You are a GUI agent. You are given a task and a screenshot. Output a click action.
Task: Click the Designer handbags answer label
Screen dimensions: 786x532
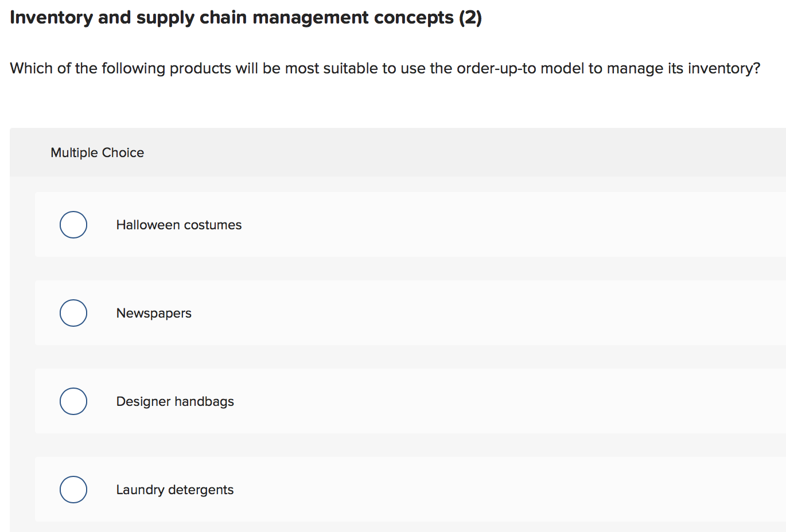click(x=175, y=401)
